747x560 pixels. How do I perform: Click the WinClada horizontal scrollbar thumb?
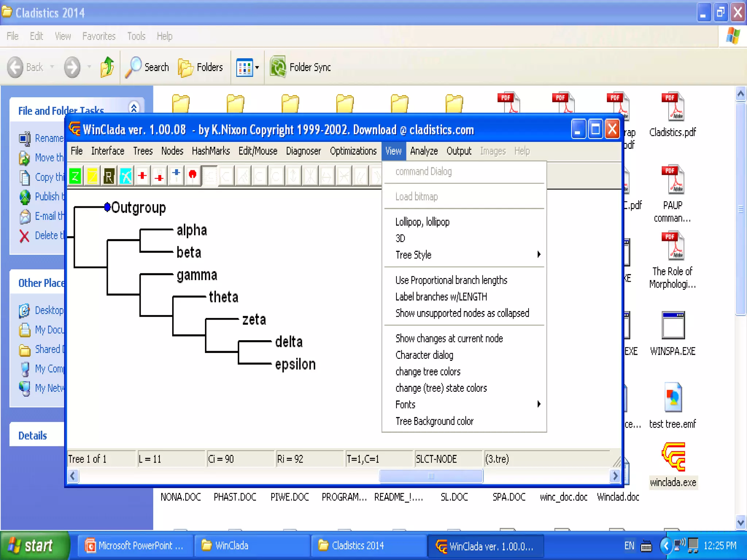[x=431, y=476]
